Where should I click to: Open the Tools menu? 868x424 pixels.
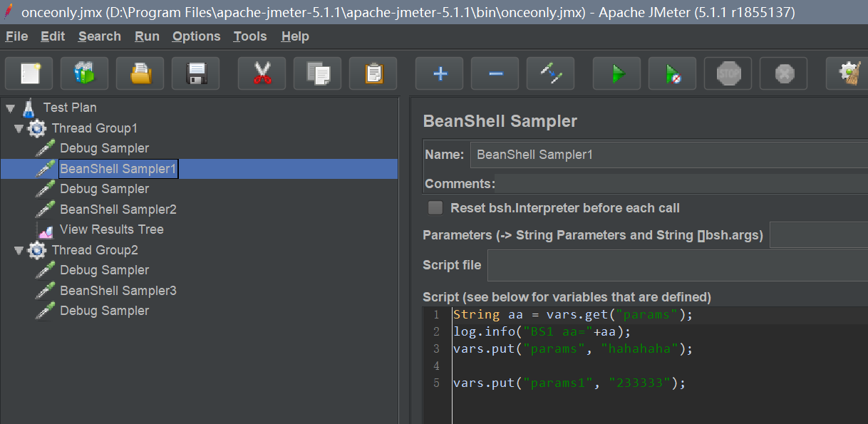[x=250, y=36]
